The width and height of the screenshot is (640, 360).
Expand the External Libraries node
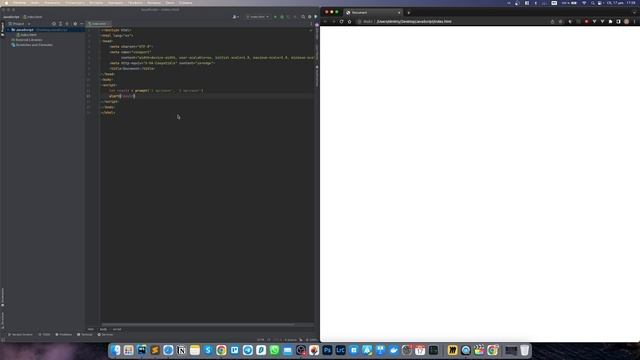[x=9, y=40]
